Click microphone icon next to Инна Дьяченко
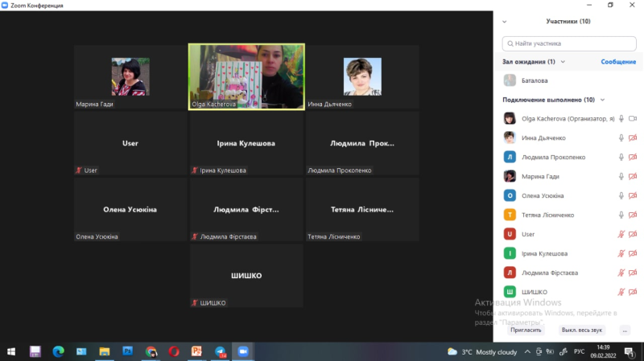This screenshot has height=361, width=644. click(x=621, y=137)
